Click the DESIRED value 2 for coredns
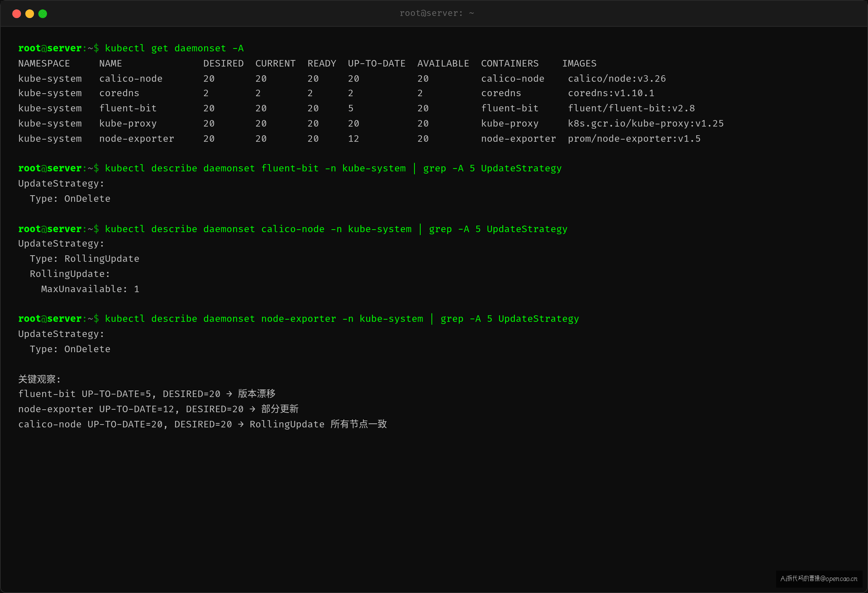868x593 pixels. (x=206, y=93)
